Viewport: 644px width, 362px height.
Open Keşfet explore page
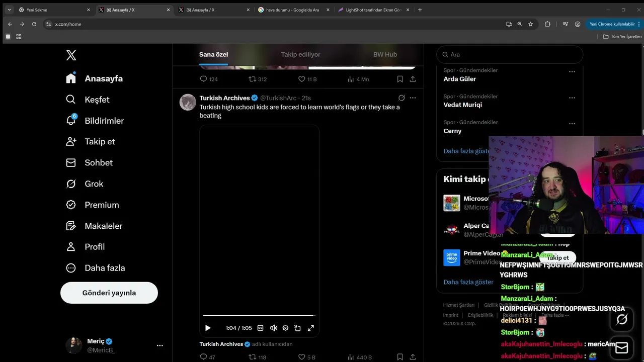coord(88,100)
